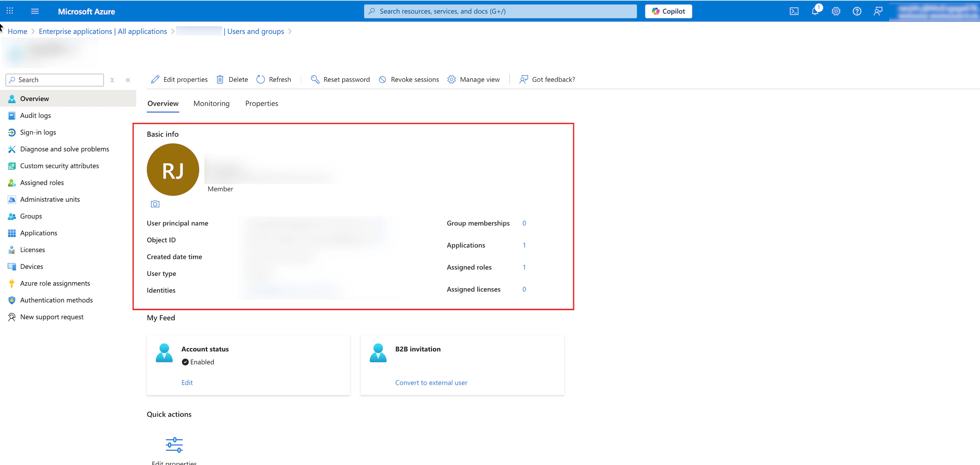Open Sign-in logs in the sidebar
Image resolution: width=980 pixels, height=465 pixels.
pyautogui.click(x=38, y=132)
